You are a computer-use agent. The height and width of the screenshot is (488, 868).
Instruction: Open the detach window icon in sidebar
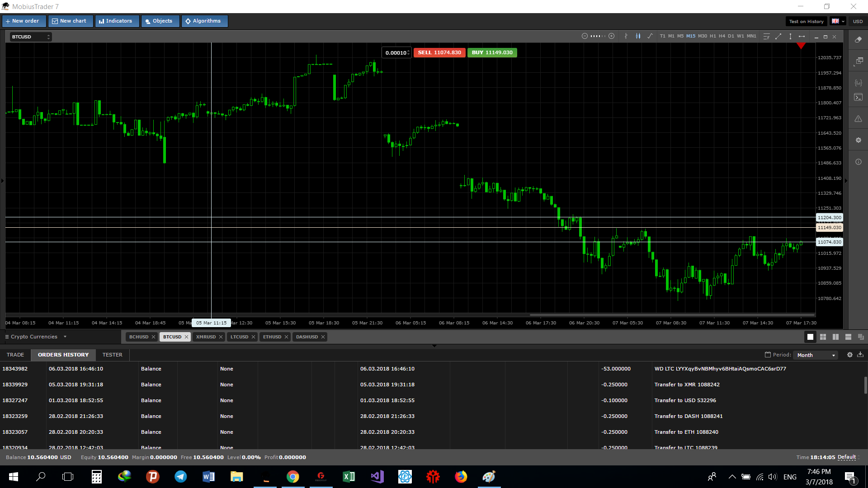(858, 61)
